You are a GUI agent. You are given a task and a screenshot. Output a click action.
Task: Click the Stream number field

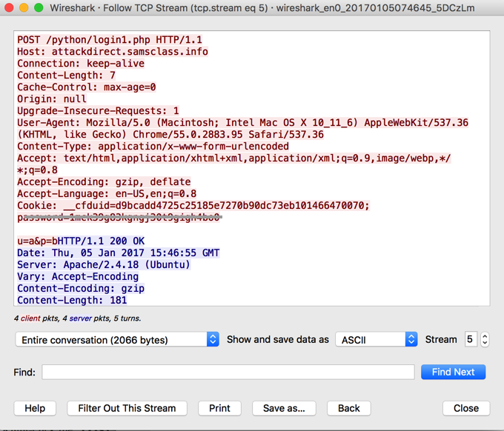(470, 340)
